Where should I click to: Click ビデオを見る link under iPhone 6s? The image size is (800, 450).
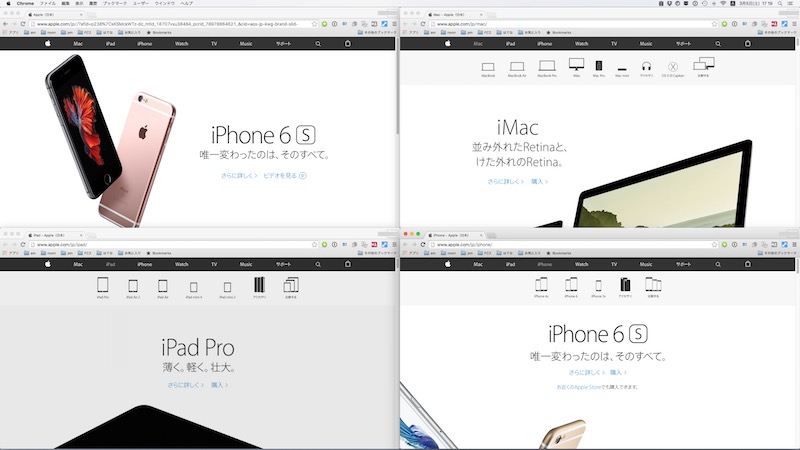285,176
